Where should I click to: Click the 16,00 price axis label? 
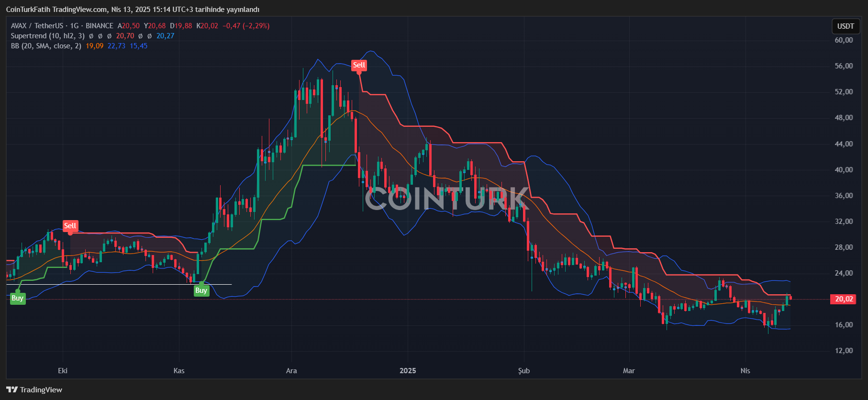(x=844, y=325)
